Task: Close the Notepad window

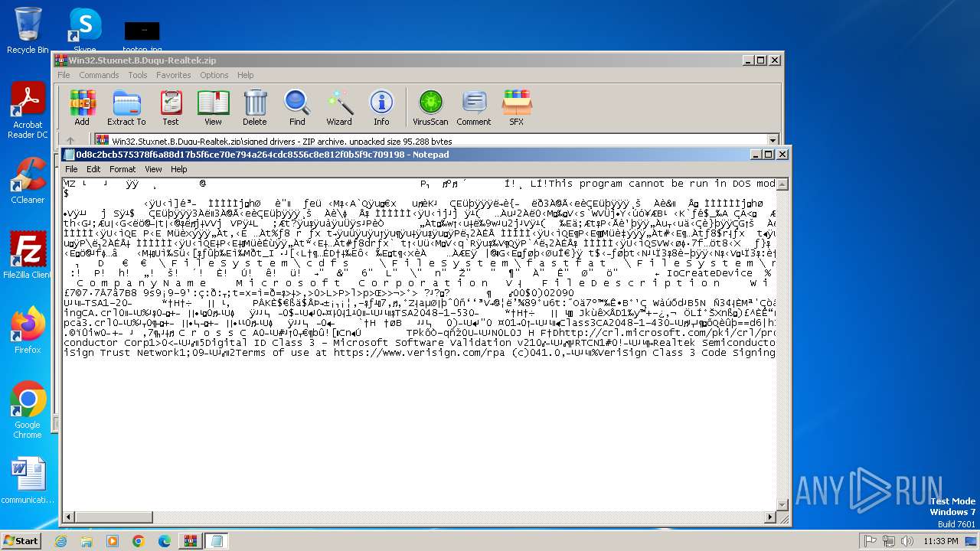Action: (782, 155)
